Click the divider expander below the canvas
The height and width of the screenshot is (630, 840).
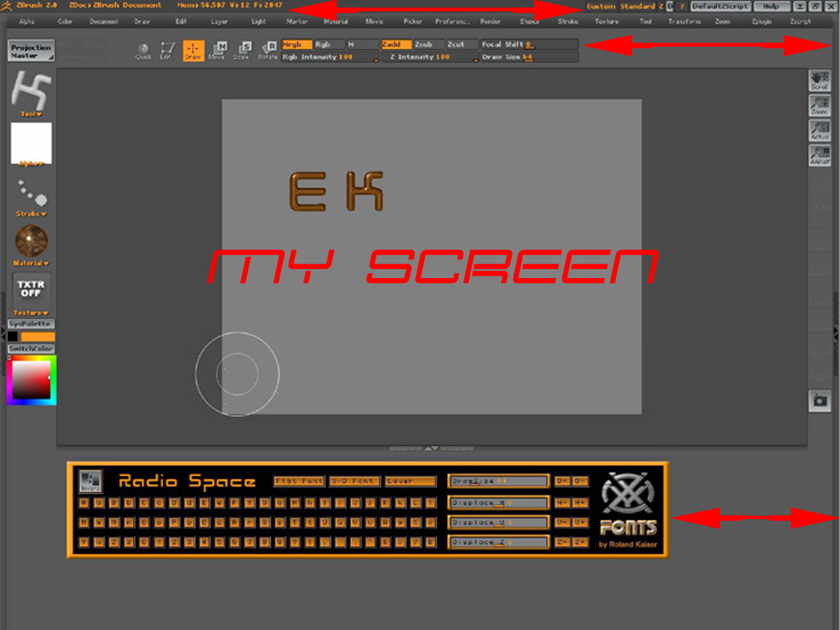point(431,449)
